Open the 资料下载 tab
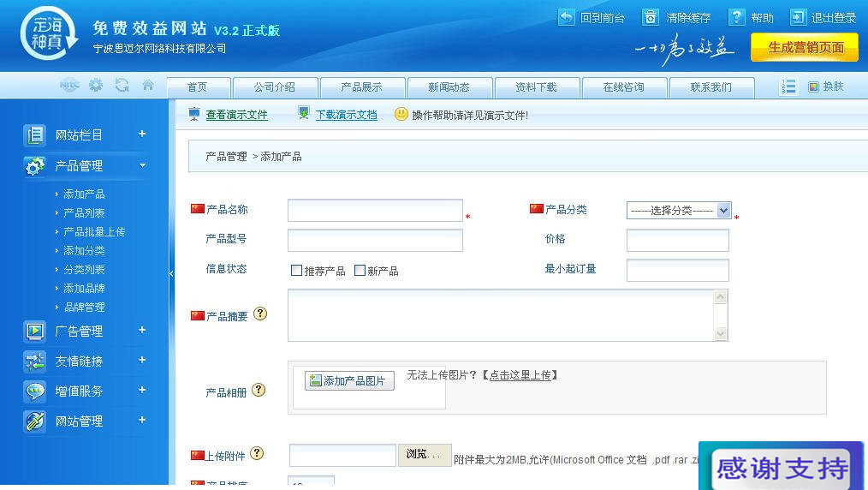The image size is (868, 490). [537, 87]
